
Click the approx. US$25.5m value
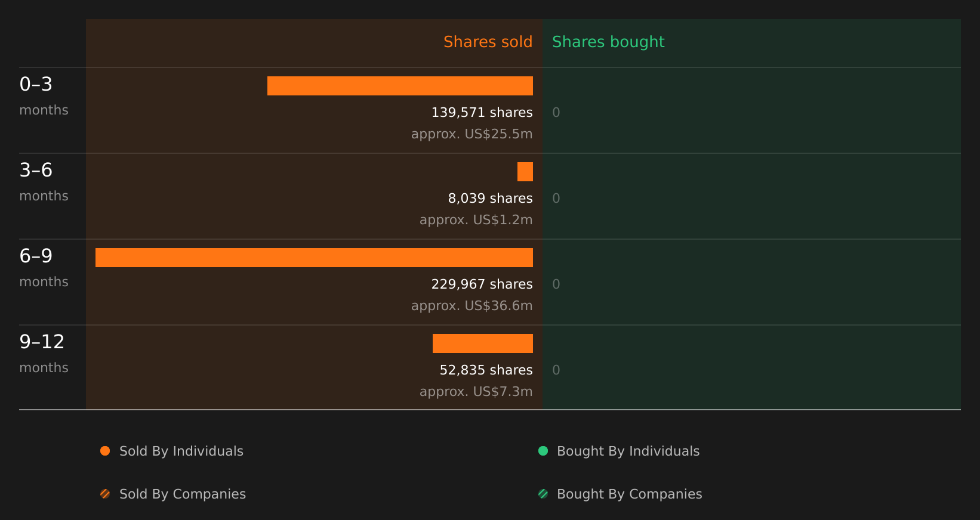coord(472,134)
